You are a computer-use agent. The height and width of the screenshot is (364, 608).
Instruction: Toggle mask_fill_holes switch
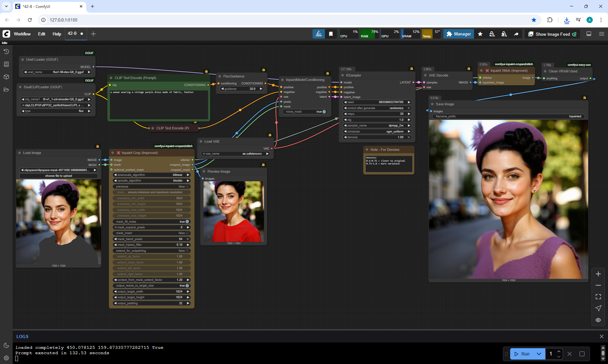[187, 222]
